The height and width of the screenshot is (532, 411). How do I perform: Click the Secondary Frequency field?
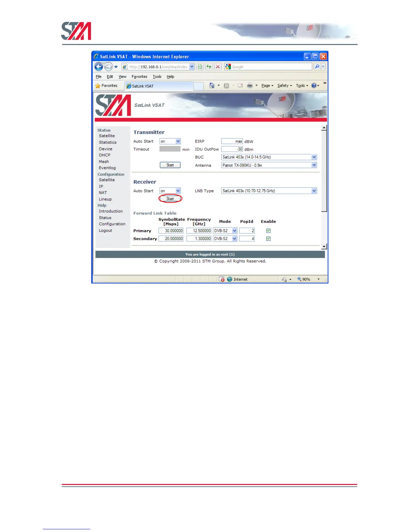(199, 238)
